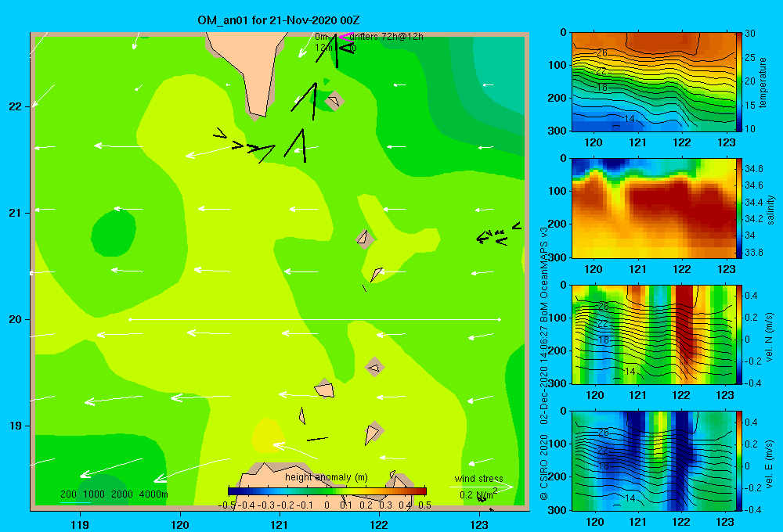Click the '4000m' depth contour label
The width and height of the screenshot is (783, 532).
153,494
